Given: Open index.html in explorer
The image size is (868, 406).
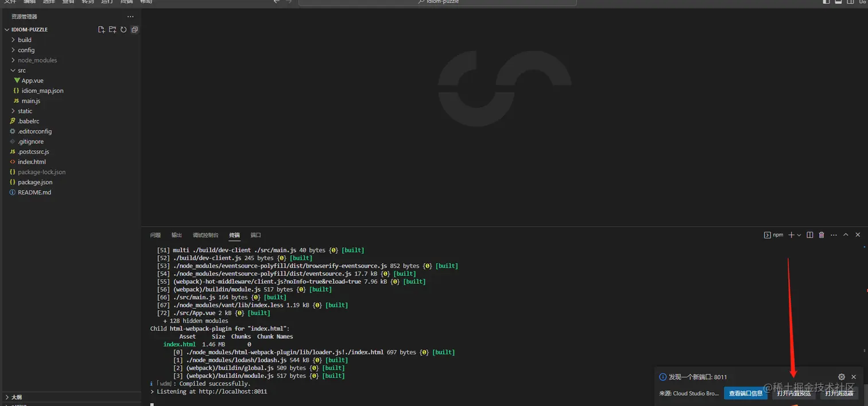Looking at the screenshot, I should pos(71,162).
